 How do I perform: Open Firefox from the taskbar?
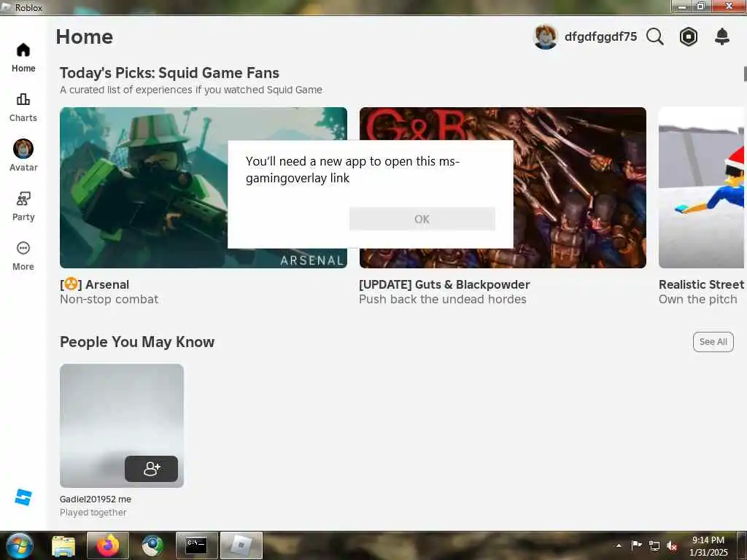(x=108, y=545)
